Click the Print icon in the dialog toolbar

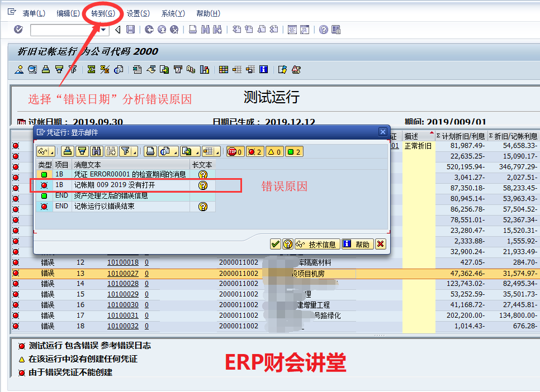click(x=68, y=151)
